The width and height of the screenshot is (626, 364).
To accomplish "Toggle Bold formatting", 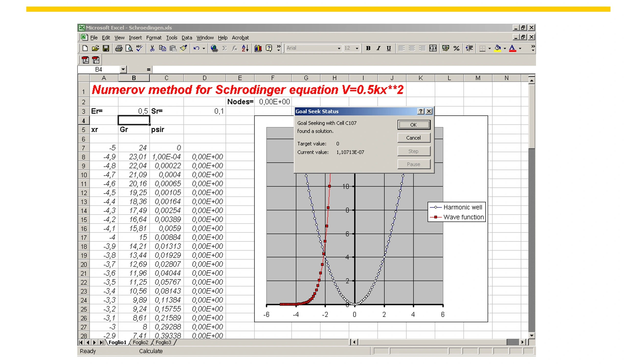I will click(368, 48).
